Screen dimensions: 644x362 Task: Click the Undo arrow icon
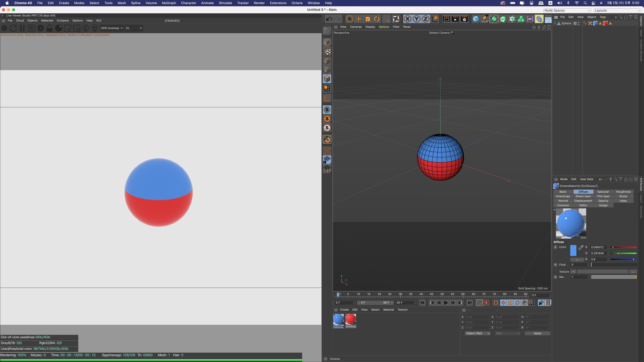coord(329,19)
